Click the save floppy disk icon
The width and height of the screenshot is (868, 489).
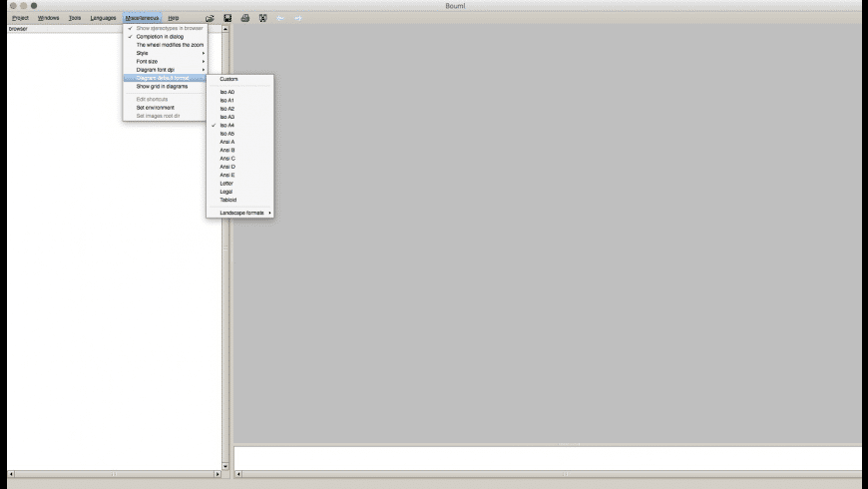227,18
